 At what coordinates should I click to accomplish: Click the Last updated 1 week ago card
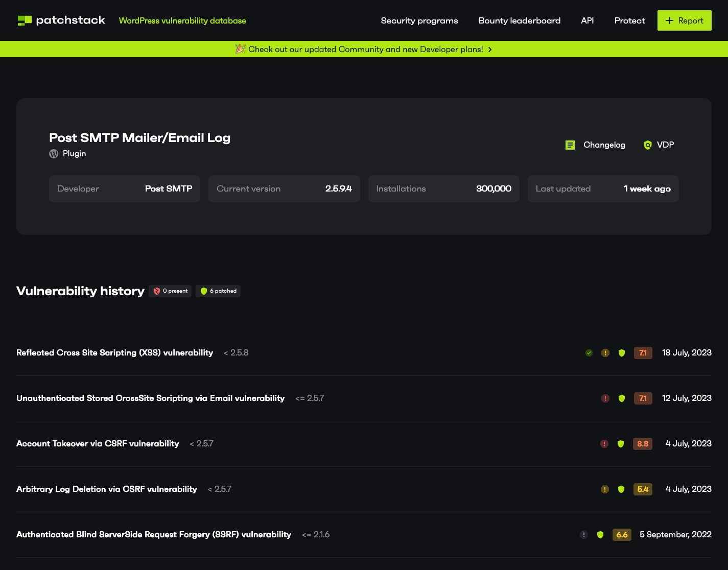[x=603, y=189]
